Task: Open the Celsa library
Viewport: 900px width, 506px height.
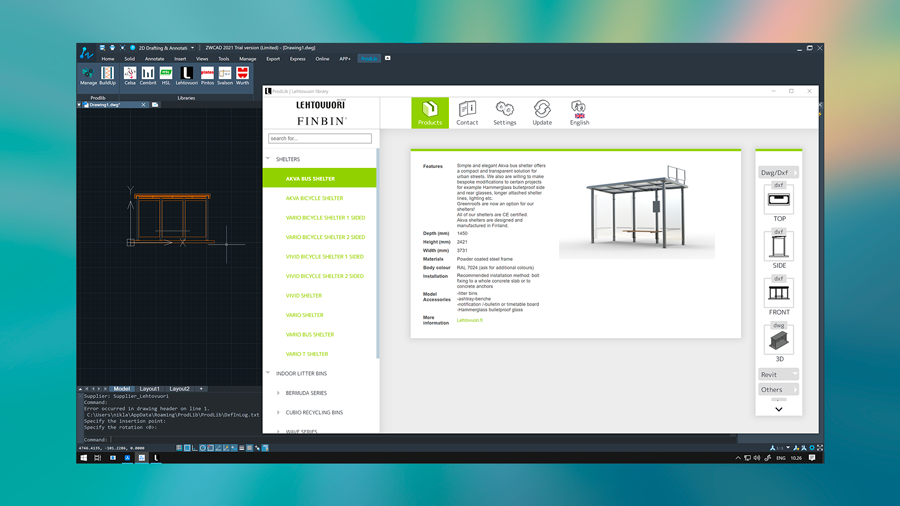Action: pyautogui.click(x=130, y=76)
